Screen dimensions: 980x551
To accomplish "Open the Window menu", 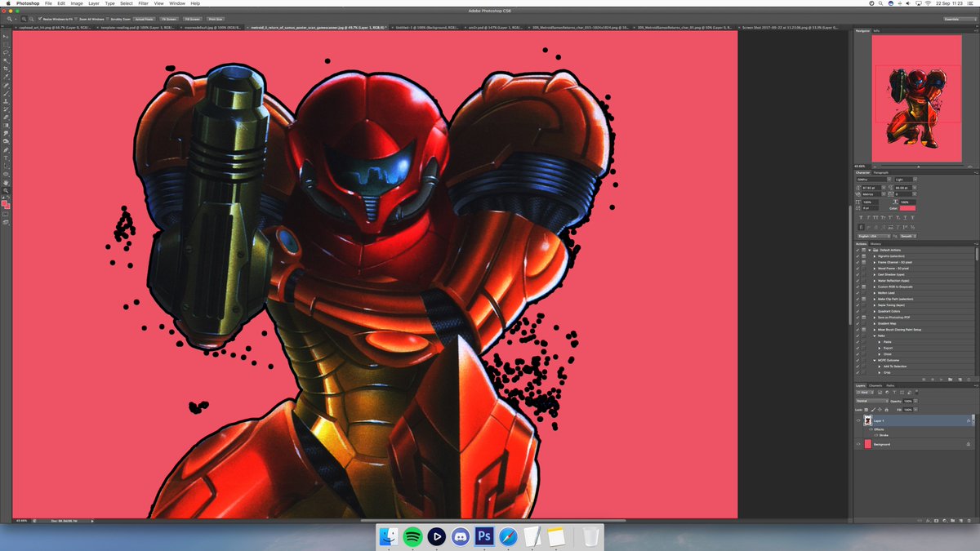I will [x=176, y=3].
